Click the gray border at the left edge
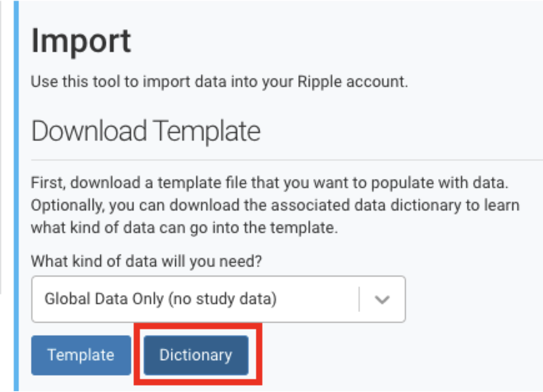 (1, 146)
